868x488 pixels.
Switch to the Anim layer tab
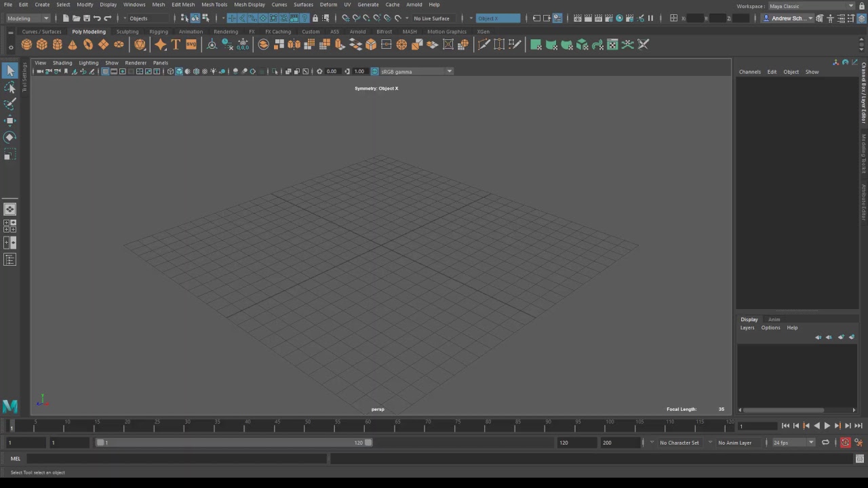(x=774, y=319)
